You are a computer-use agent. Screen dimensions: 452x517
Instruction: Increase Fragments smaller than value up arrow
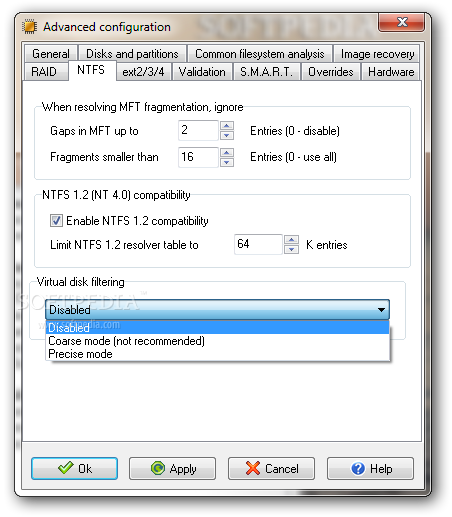tap(227, 152)
